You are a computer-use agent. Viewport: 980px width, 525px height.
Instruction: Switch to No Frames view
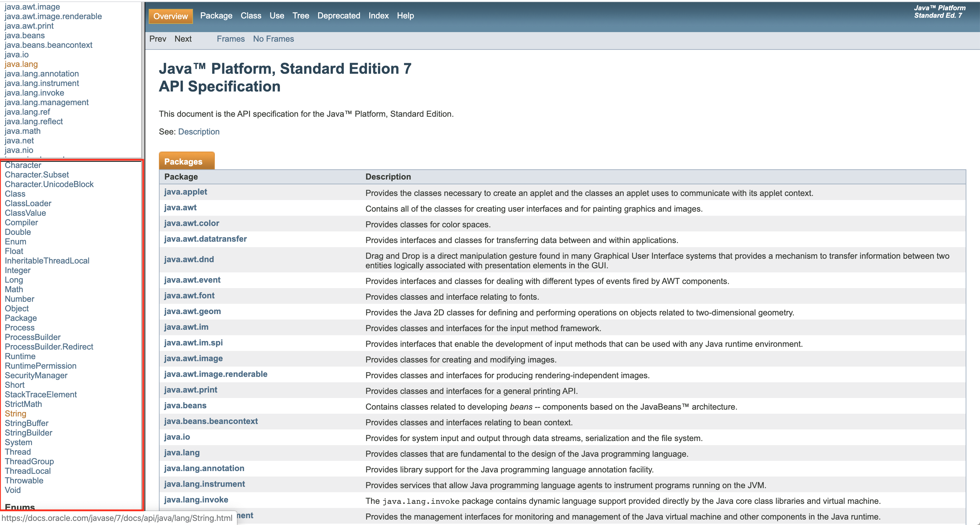pos(273,39)
